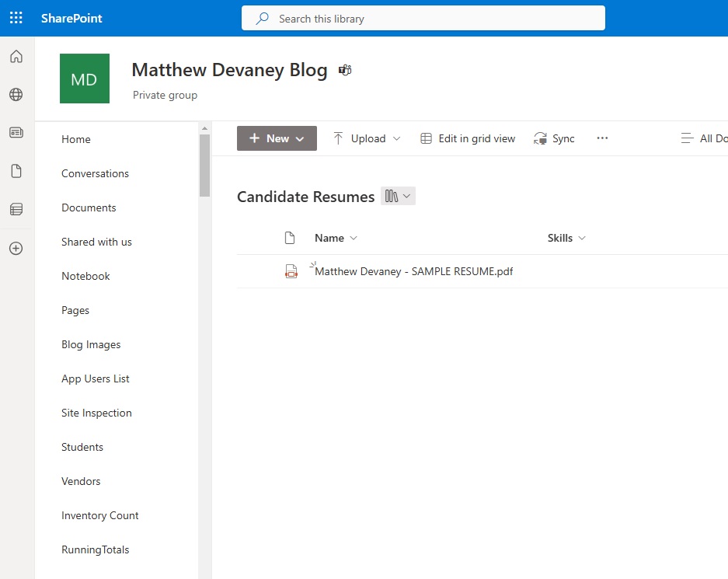Open the All Documents view switcher

point(703,138)
